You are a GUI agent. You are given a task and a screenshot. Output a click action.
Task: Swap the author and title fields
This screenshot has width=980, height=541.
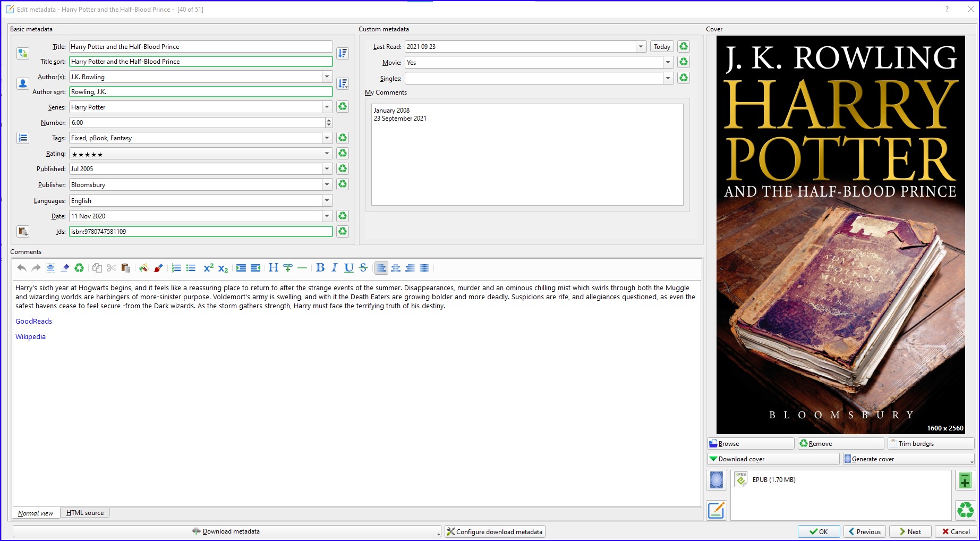click(x=22, y=53)
